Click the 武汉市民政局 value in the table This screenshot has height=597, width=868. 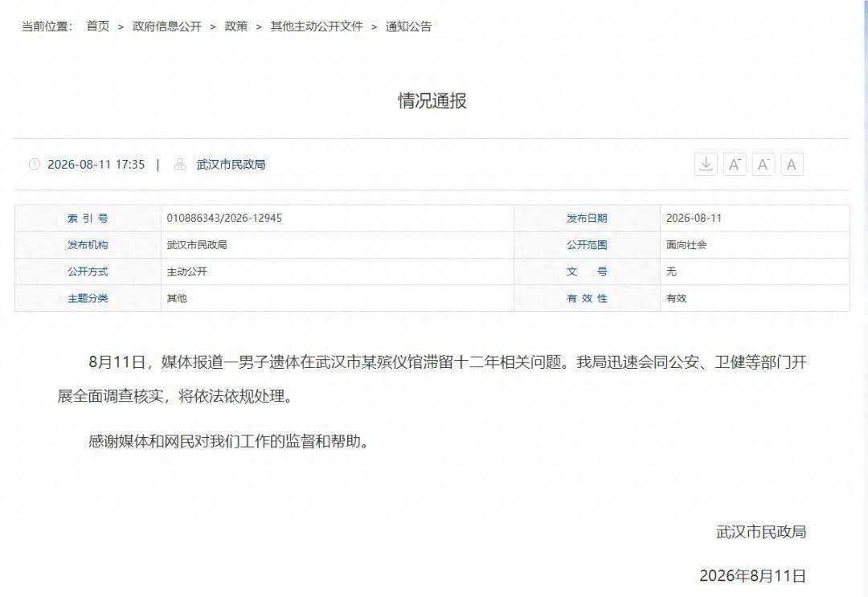click(x=197, y=244)
